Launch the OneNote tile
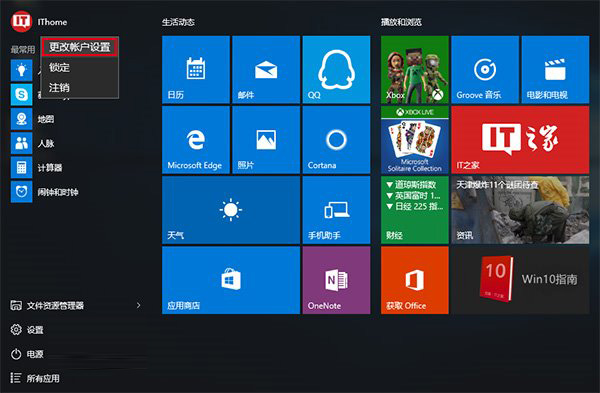 tap(336, 280)
